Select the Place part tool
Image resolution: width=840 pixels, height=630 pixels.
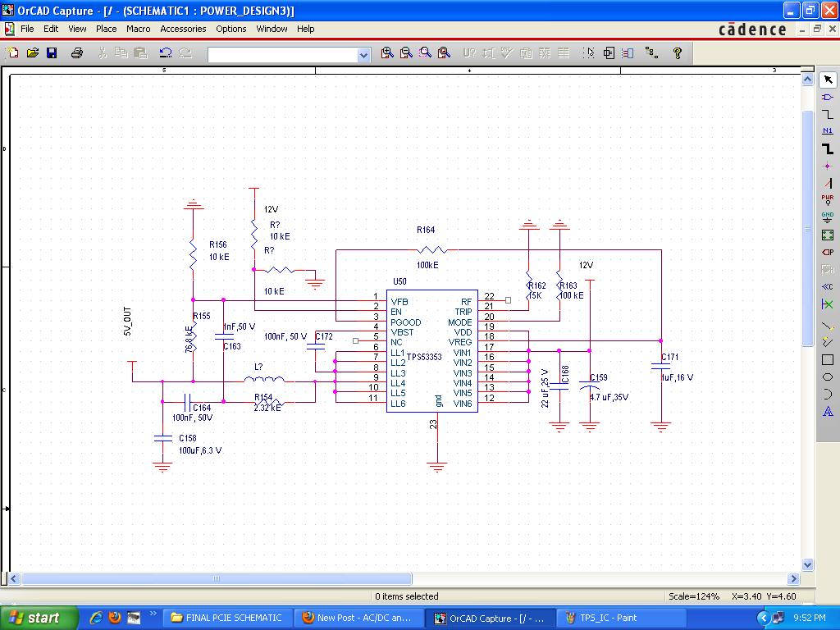(828, 97)
